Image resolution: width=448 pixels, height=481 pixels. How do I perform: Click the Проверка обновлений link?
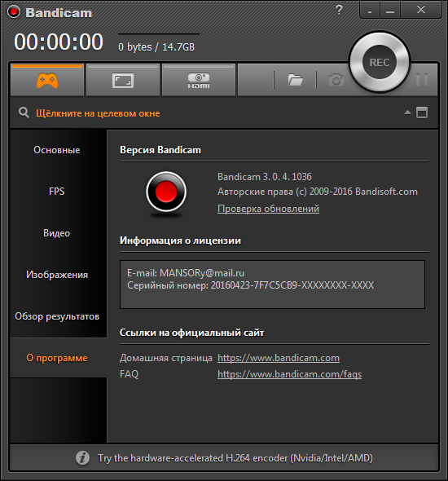point(268,209)
